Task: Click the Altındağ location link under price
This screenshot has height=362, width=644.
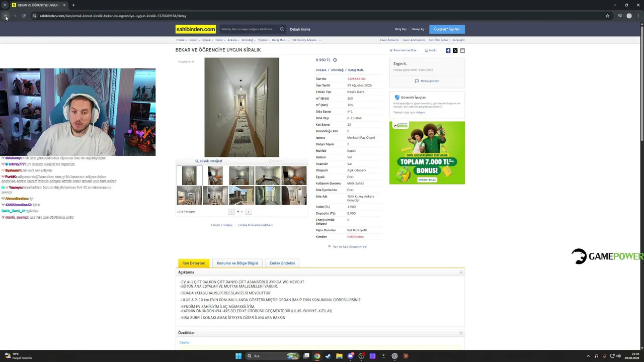Action: click(x=337, y=70)
